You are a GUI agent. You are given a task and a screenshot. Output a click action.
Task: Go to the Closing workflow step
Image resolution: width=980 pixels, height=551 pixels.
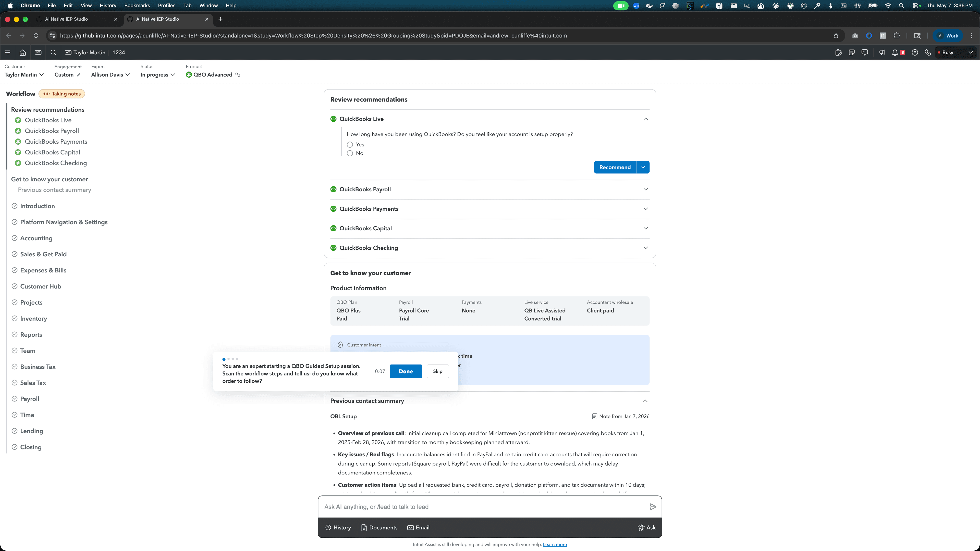(31, 447)
